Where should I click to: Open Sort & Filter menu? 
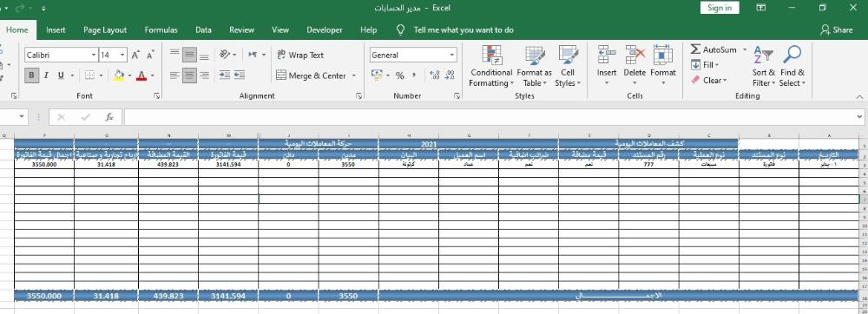tap(763, 66)
